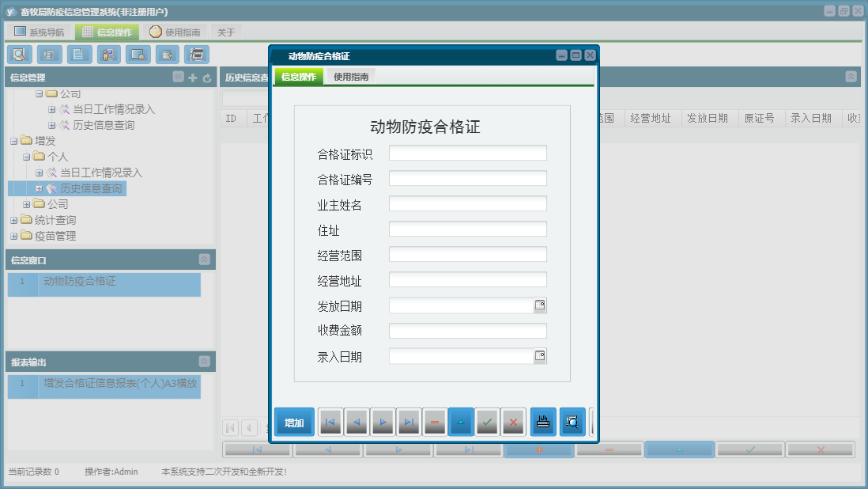The height and width of the screenshot is (489, 868).
Task: Select the user management toolbar icon
Action: tap(108, 54)
